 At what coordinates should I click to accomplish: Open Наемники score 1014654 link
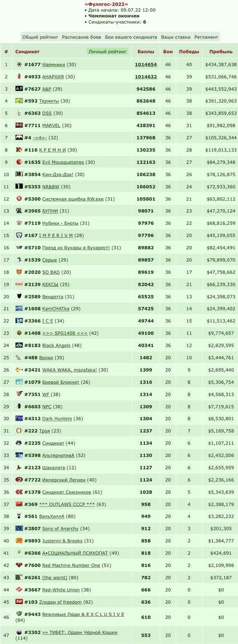[146, 64]
